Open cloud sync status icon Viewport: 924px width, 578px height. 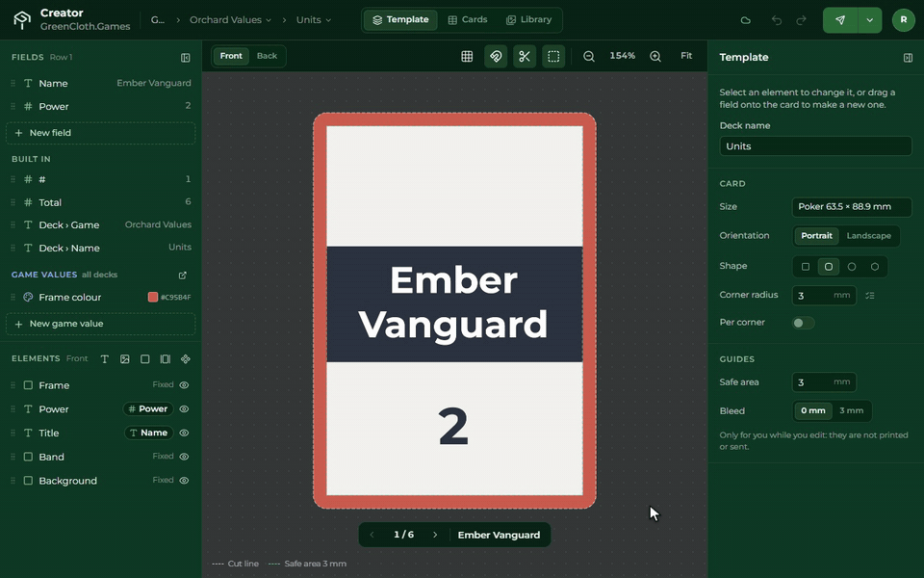click(x=745, y=20)
